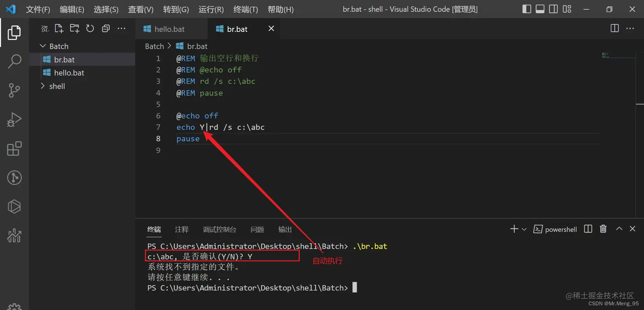This screenshot has width=644, height=310.
Task: Open the 选择(S) menu
Action: point(106,9)
